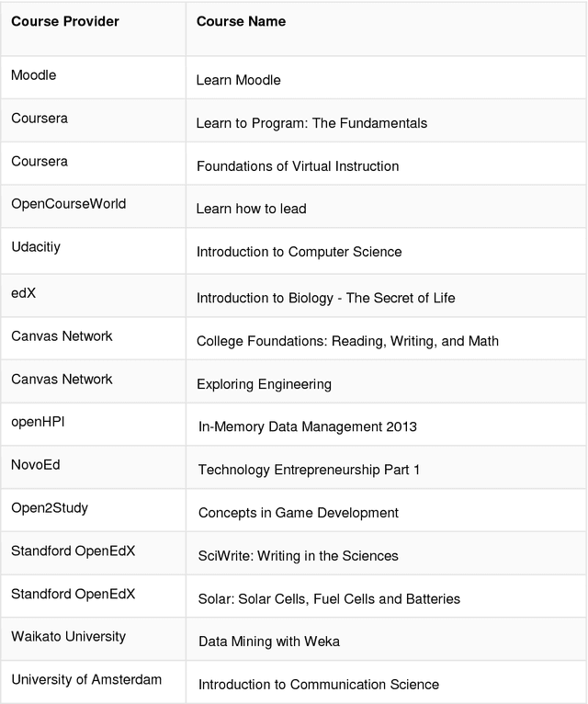
Task: Click Concepts in Game Development course
Action: pos(299,513)
